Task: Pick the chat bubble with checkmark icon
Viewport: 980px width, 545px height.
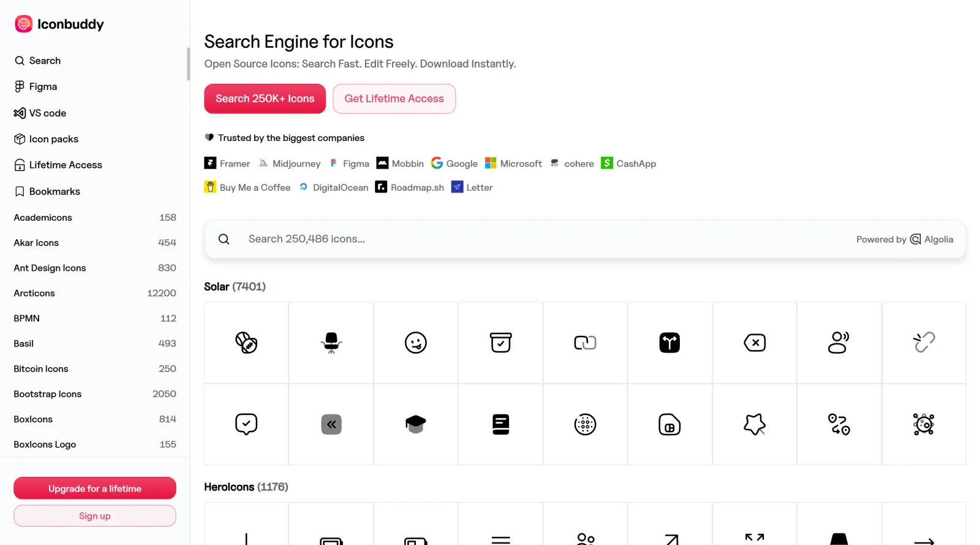Action: click(x=246, y=424)
